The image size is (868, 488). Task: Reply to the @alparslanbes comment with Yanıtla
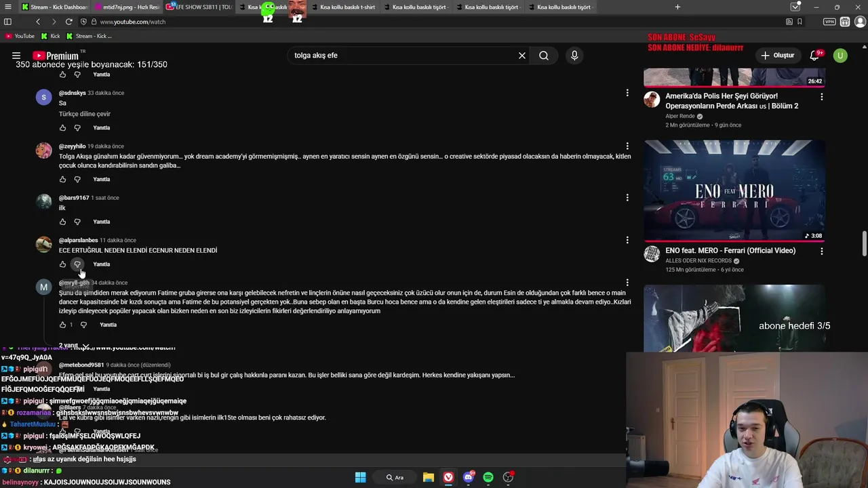[102, 264]
